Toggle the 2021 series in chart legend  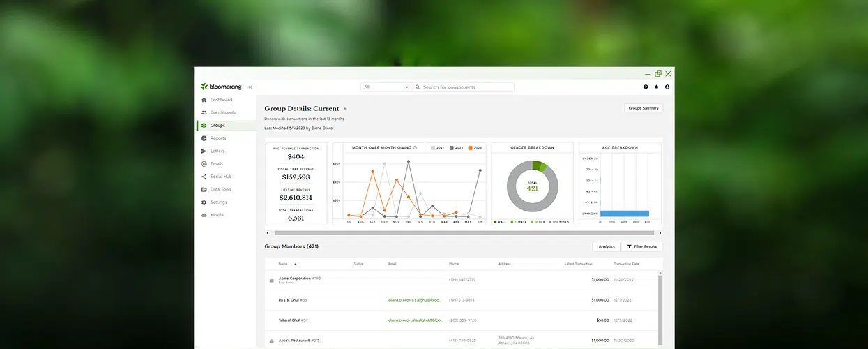tap(437, 148)
